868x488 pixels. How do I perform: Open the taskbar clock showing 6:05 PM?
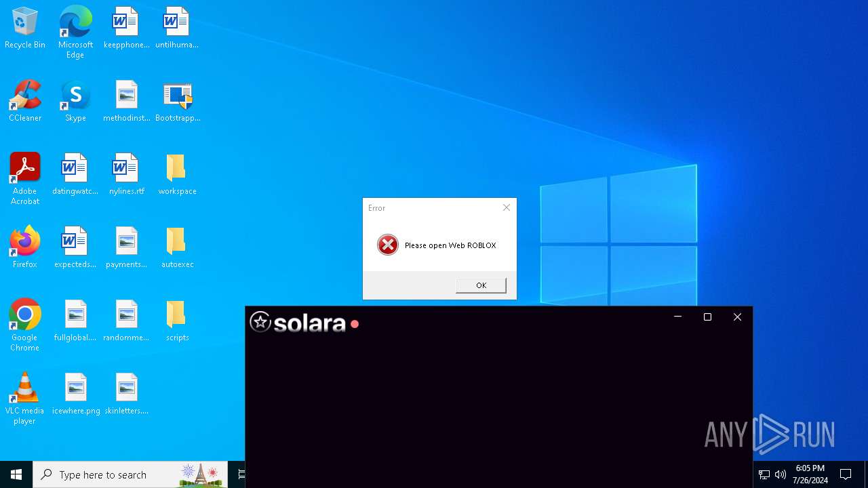[x=810, y=474]
